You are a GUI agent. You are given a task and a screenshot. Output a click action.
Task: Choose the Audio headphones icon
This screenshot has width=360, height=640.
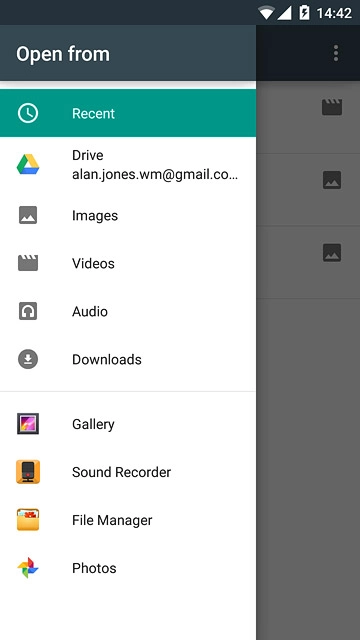pos(28,311)
